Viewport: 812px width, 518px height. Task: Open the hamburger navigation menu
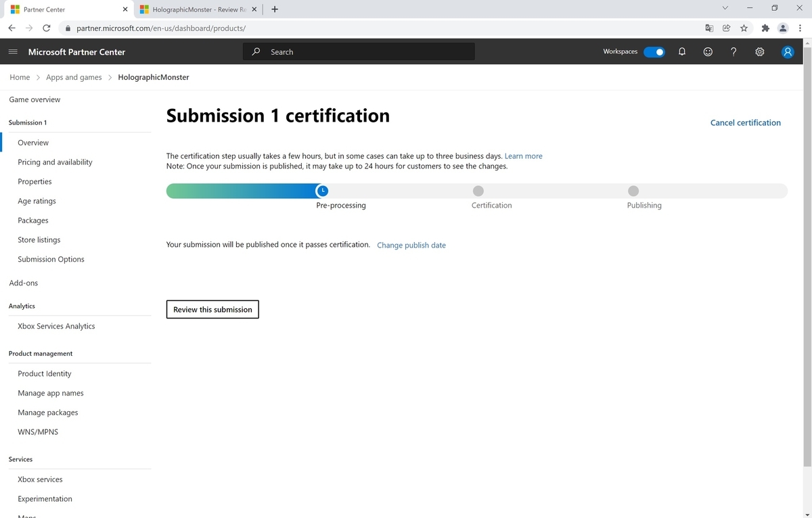click(13, 52)
